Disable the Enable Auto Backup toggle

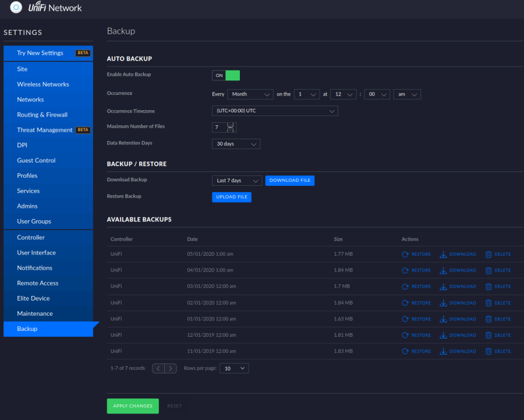tap(226, 75)
